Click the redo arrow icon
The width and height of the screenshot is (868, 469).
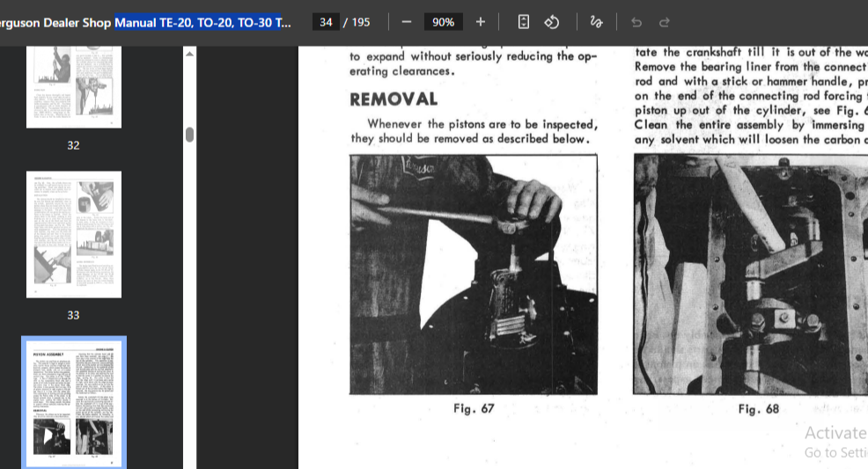click(x=665, y=22)
